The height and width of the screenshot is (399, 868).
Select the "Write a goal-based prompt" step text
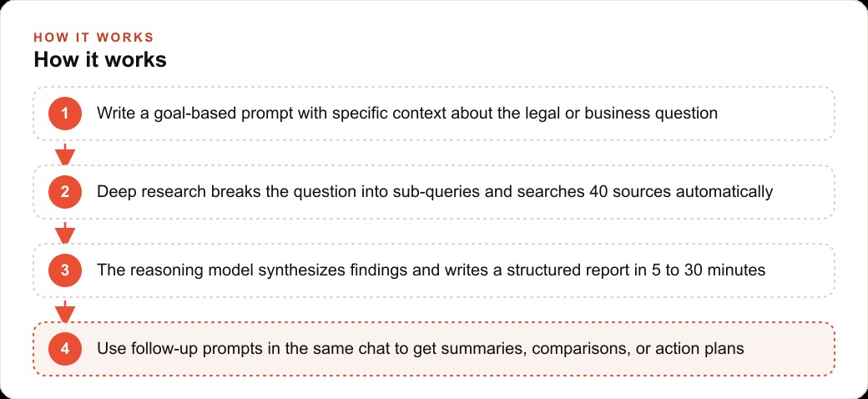pyautogui.click(x=407, y=114)
